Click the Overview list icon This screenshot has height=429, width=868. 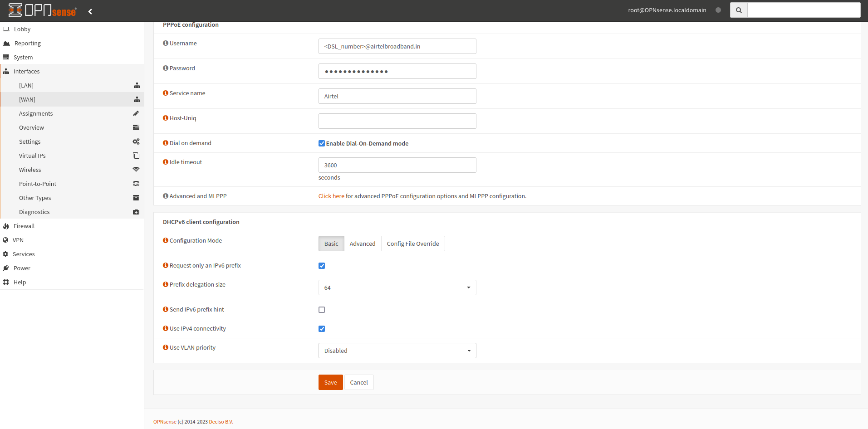click(136, 127)
